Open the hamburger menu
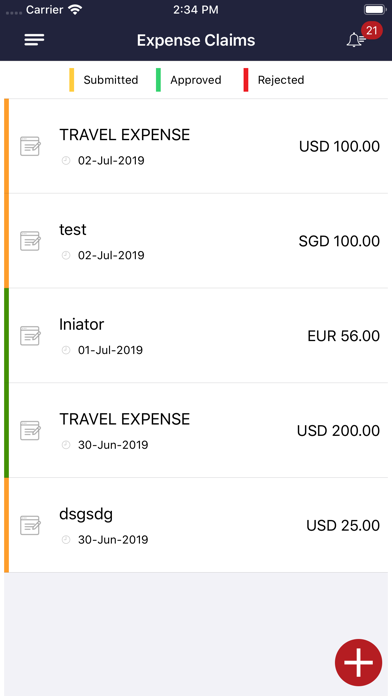 (34, 40)
